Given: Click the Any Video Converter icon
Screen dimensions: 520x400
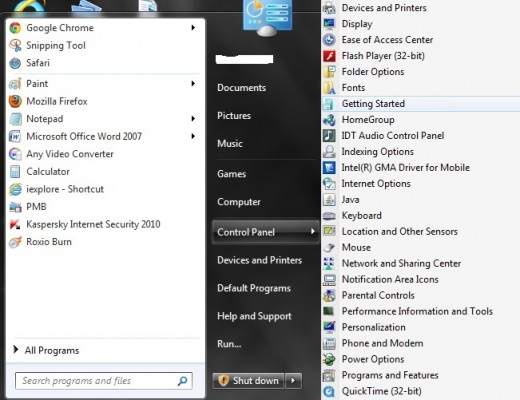Looking at the screenshot, I should [15, 154].
